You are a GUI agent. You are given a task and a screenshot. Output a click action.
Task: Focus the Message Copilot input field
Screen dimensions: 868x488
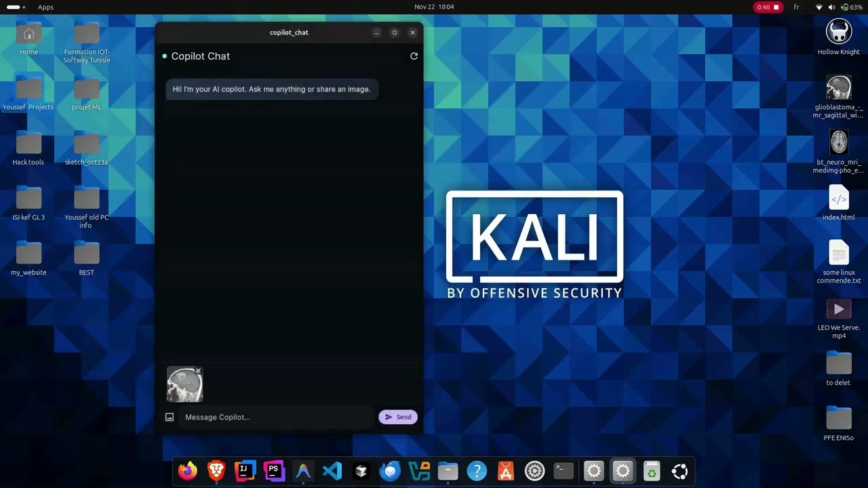point(277,417)
